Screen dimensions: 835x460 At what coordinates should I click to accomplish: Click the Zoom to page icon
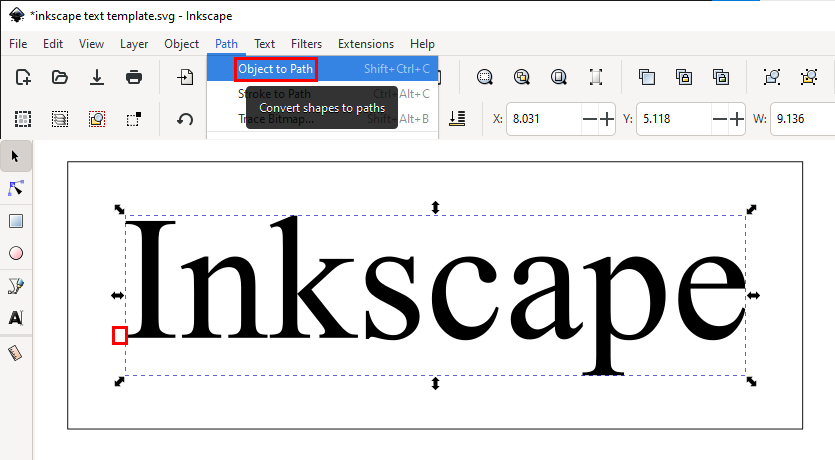pos(559,77)
